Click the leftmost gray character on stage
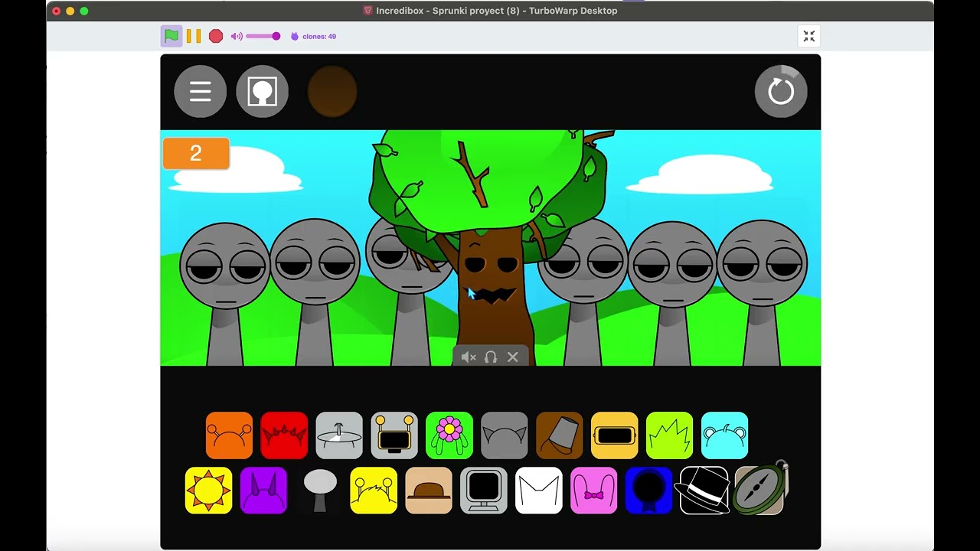The image size is (980, 551). (224, 294)
